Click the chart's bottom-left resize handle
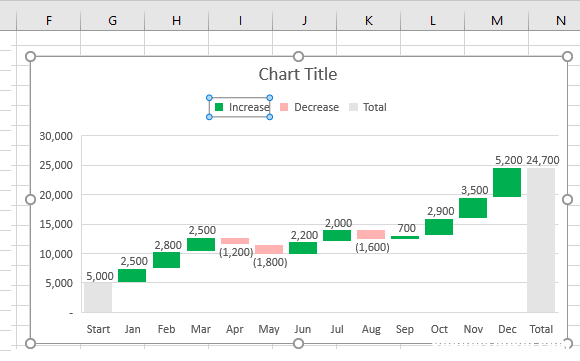The height and width of the screenshot is (361, 580). click(30, 344)
